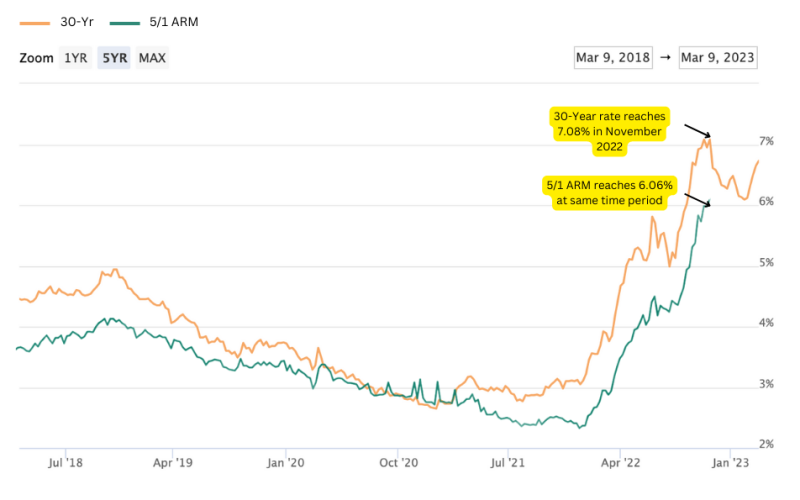Click the 7% y-axis label
This screenshot has height=500, width=800.
(766, 141)
